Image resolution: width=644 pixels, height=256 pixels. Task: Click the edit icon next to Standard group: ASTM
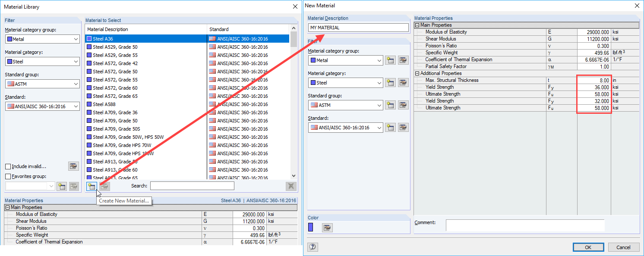point(403,105)
